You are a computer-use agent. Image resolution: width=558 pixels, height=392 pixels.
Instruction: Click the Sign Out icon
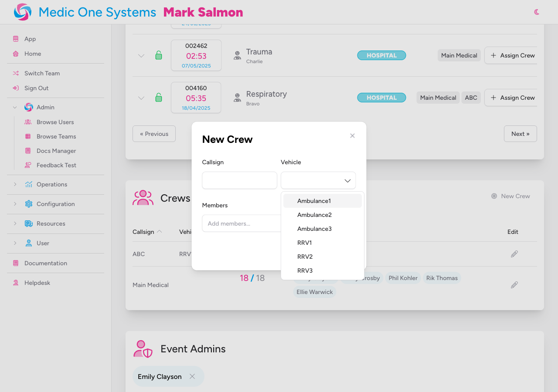16,87
